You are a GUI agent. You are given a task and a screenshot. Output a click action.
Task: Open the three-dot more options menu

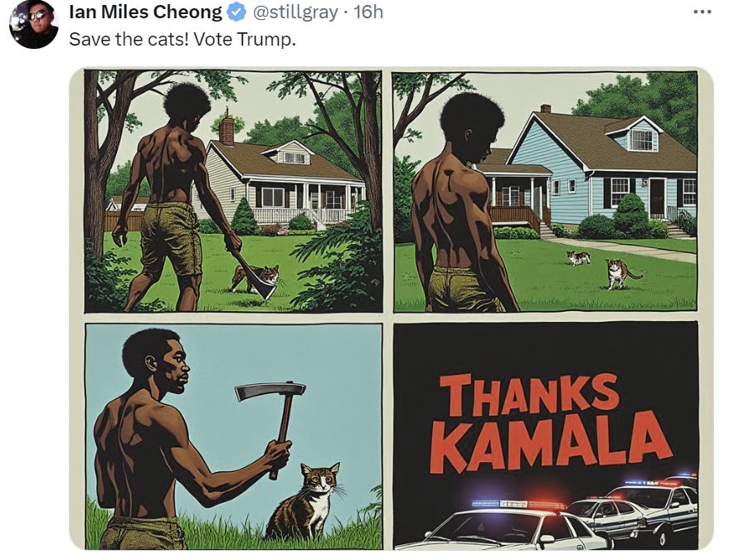click(702, 12)
